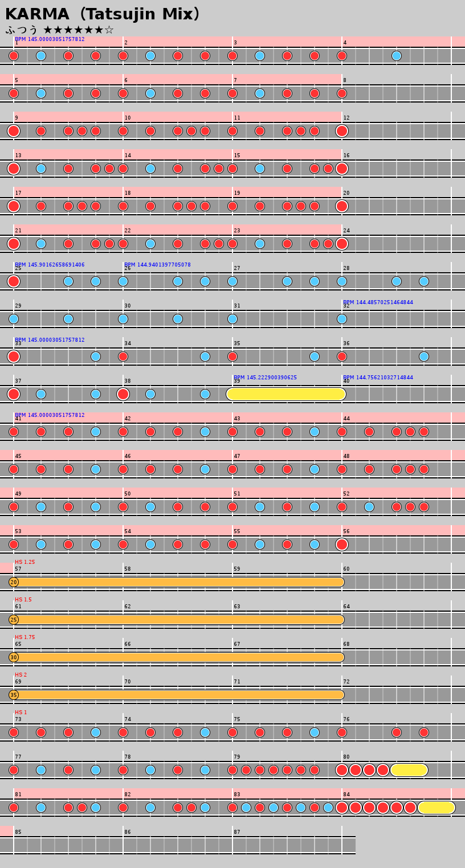Select the big red note at measure 56

(x=342, y=544)
